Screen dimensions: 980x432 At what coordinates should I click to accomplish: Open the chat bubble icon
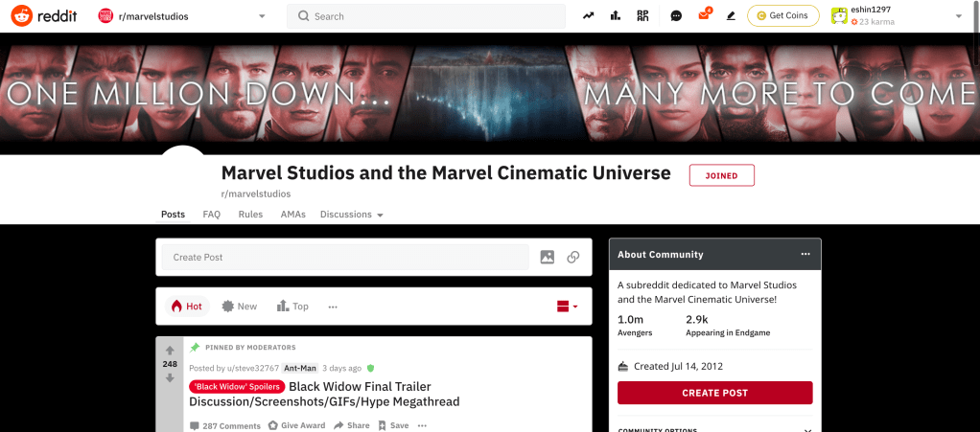click(x=676, y=16)
